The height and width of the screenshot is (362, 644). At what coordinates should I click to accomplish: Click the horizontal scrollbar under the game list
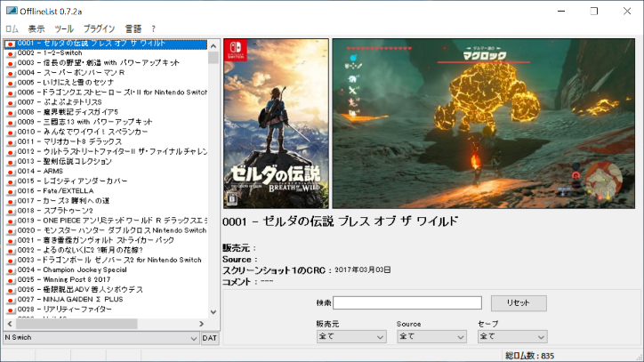(107, 325)
